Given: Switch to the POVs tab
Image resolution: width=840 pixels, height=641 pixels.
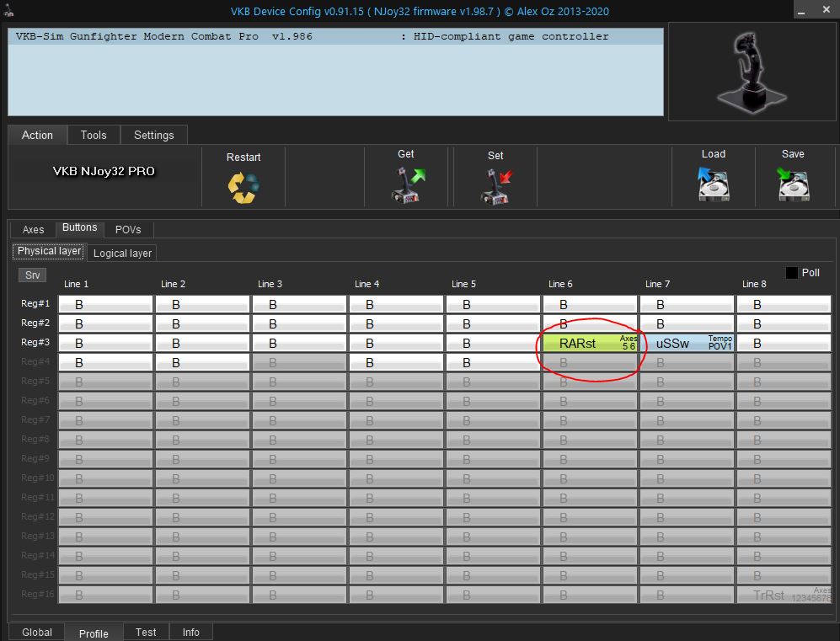Looking at the screenshot, I should pos(128,230).
